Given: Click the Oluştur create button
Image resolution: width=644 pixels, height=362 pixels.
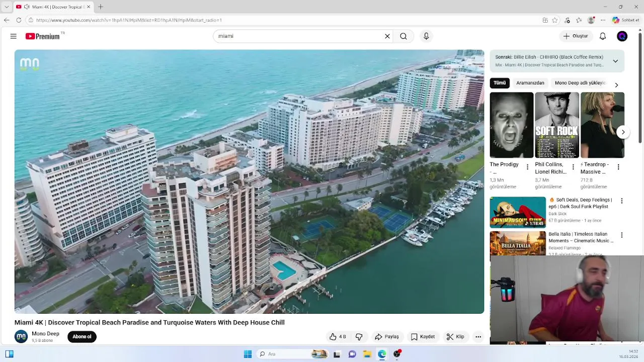Looking at the screenshot, I should pyautogui.click(x=576, y=36).
